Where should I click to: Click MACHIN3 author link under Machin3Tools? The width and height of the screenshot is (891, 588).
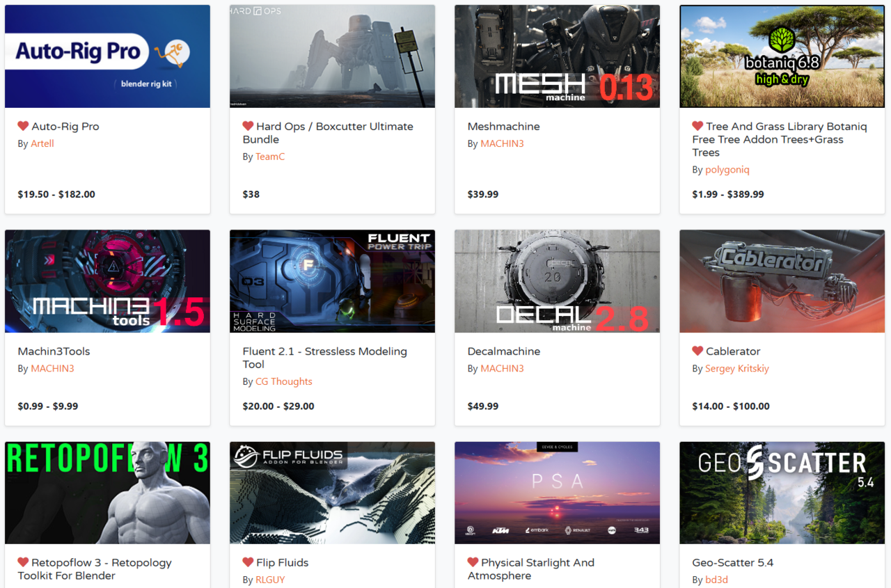point(52,368)
